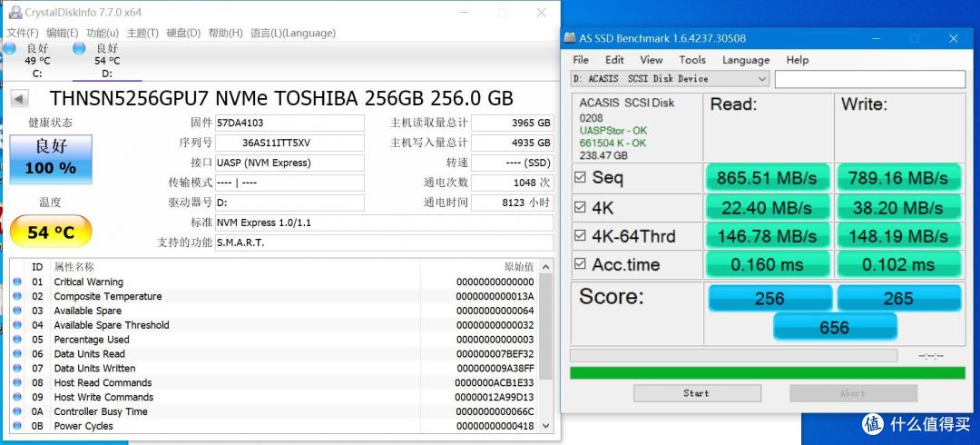This screenshot has width=980, height=445.
Task: Open the AS SSD Tools menu
Action: 691,60
